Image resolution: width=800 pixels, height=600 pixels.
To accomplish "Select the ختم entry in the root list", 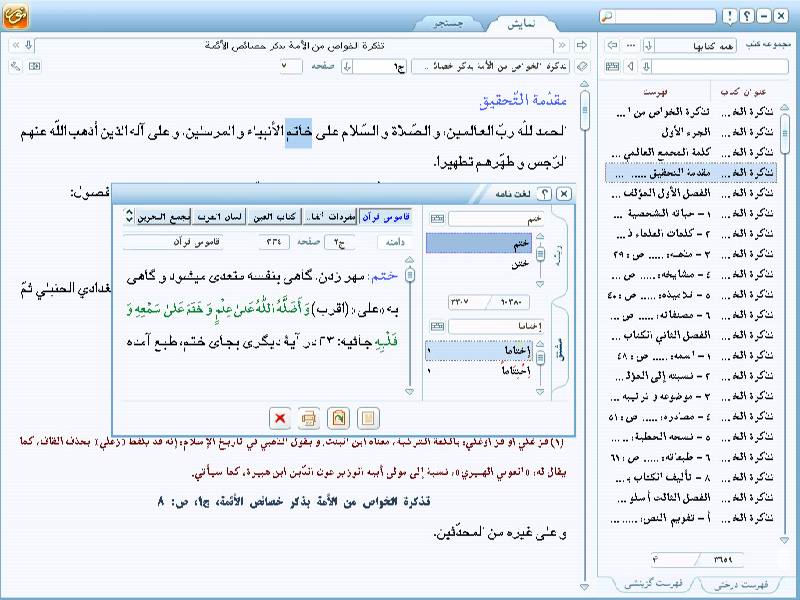I will (479, 244).
